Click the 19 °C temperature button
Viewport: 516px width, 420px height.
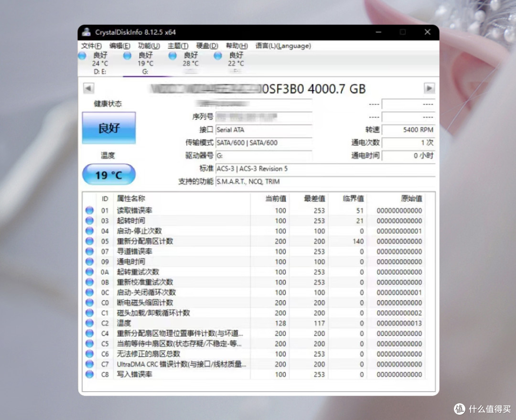click(x=109, y=175)
